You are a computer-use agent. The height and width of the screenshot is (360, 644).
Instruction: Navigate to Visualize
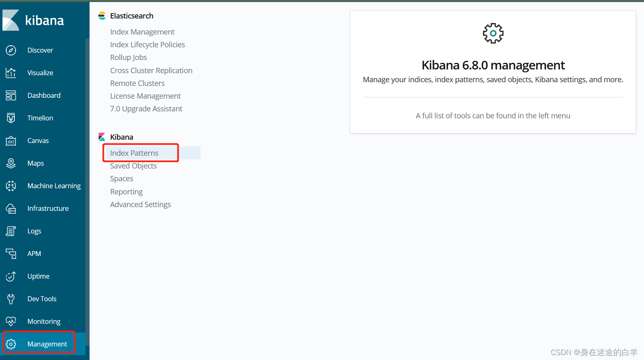coord(40,73)
